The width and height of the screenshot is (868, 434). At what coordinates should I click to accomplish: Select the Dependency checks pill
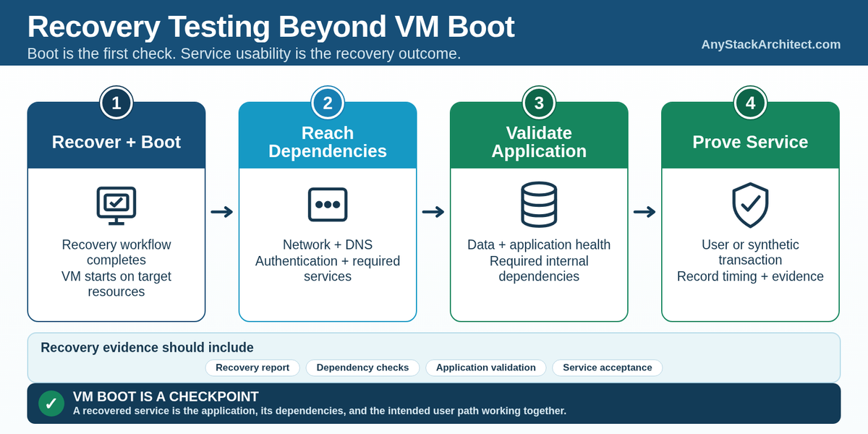362,367
